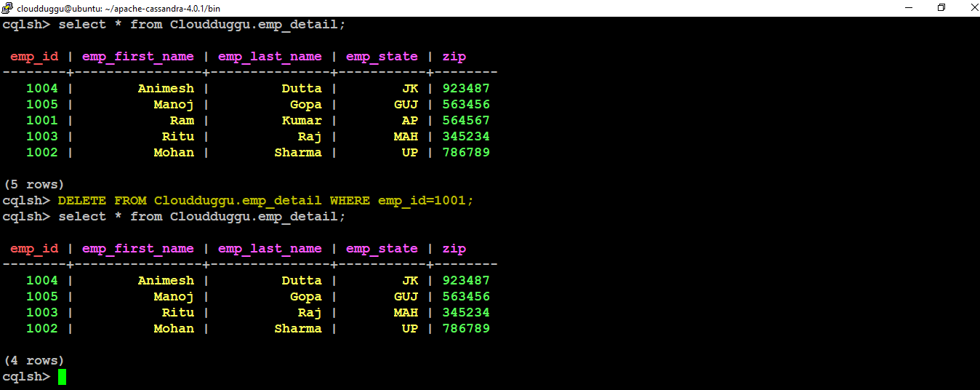This screenshot has height=390, width=980.
Task: Select "Sharma" in the five-row result
Action: [298, 153]
